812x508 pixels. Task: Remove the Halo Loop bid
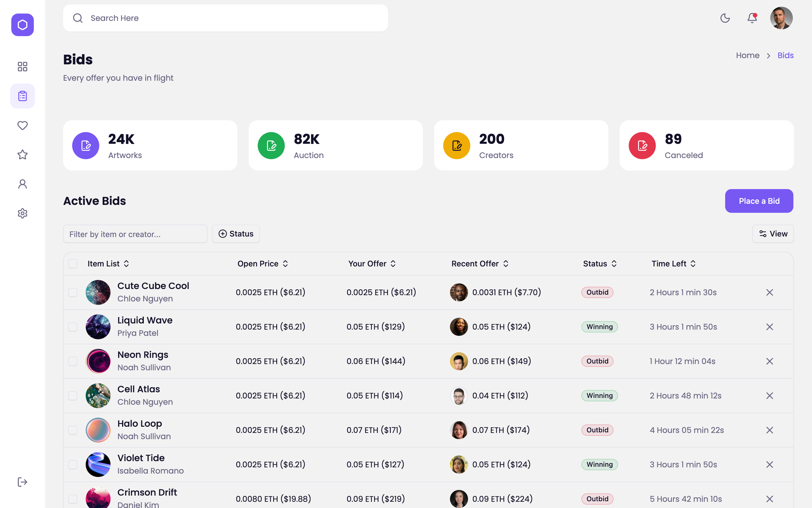[770, 430]
